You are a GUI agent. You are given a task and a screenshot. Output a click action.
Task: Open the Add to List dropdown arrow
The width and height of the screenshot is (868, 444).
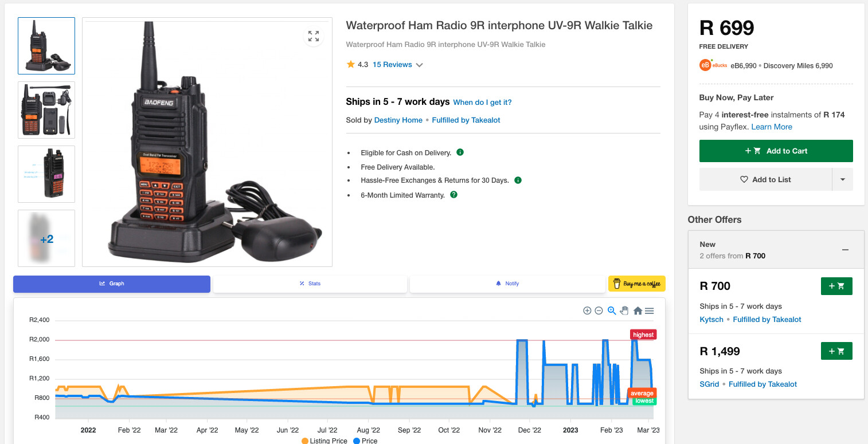tap(842, 179)
